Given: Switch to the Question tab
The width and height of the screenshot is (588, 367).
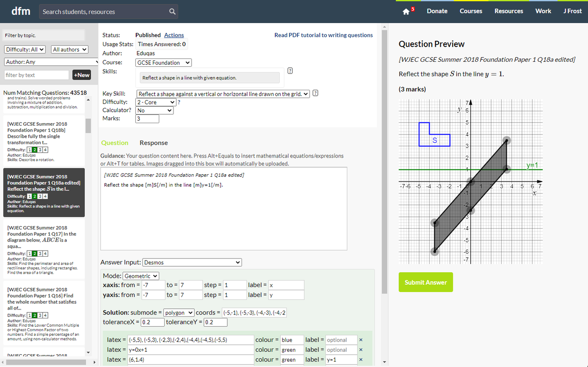Looking at the screenshot, I should 115,143.
